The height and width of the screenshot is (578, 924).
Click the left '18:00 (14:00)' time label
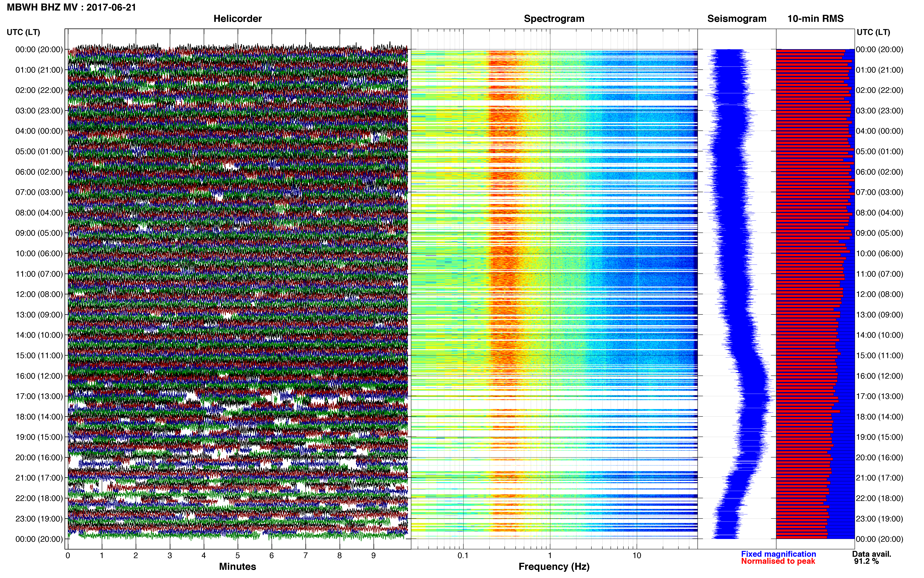click(39, 417)
